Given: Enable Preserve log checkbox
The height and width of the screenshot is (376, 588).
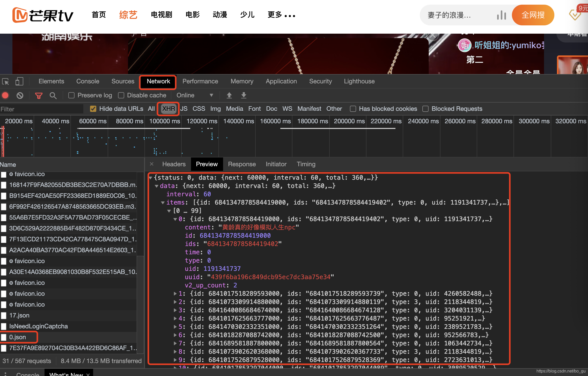Looking at the screenshot, I should tap(71, 96).
